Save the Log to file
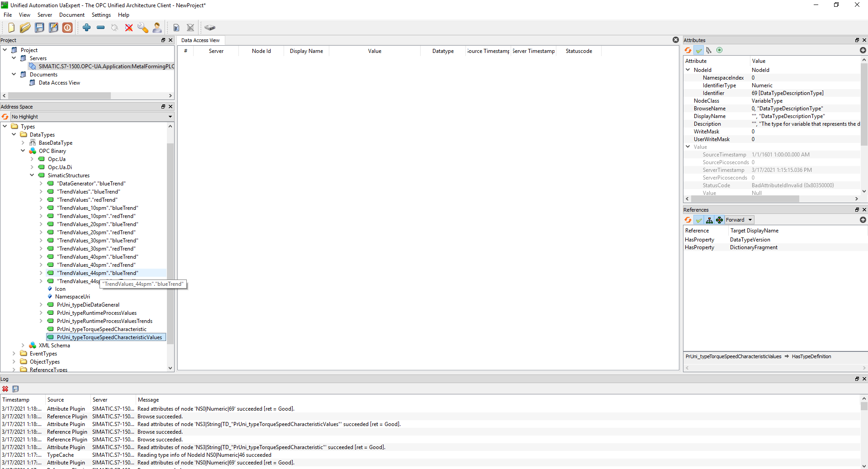Viewport: 868px width, 469px height. (x=15, y=389)
